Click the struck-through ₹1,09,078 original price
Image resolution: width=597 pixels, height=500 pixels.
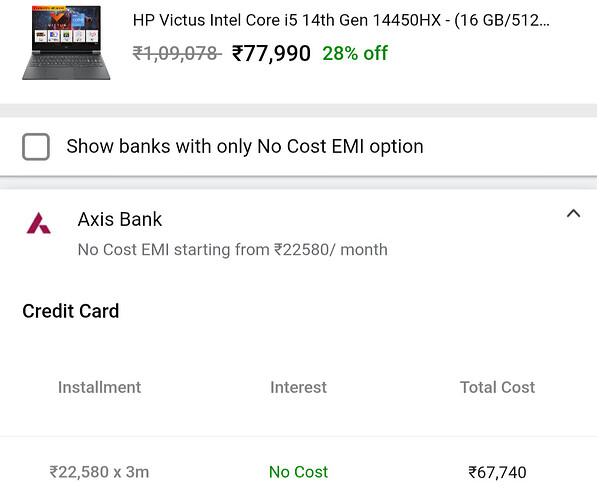pyautogui.click(x=177, y=53)
